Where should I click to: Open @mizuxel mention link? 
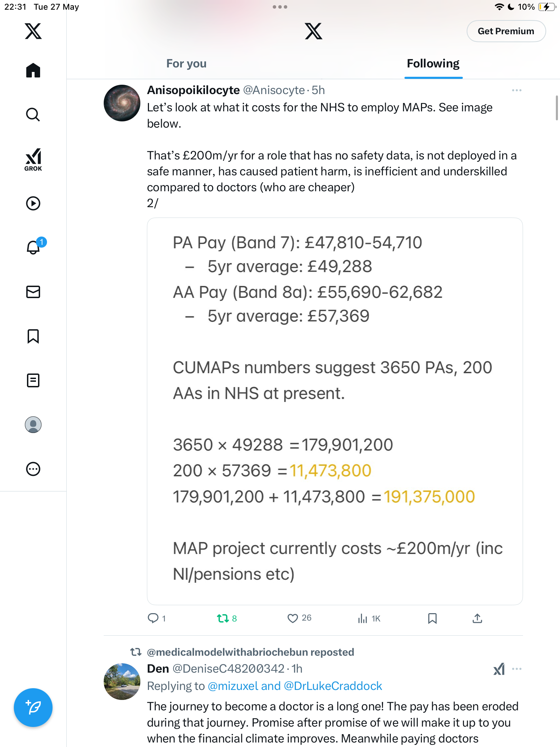click(x=233, y=686)
